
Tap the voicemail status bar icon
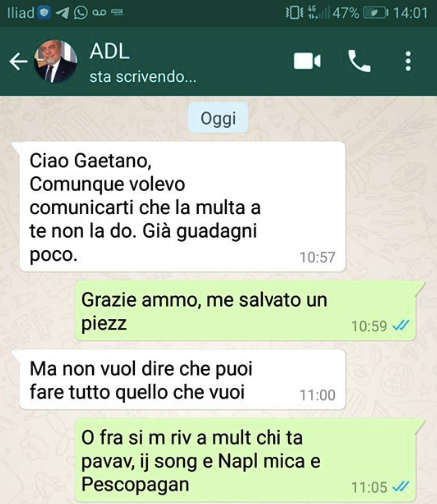tap(99, 13)
